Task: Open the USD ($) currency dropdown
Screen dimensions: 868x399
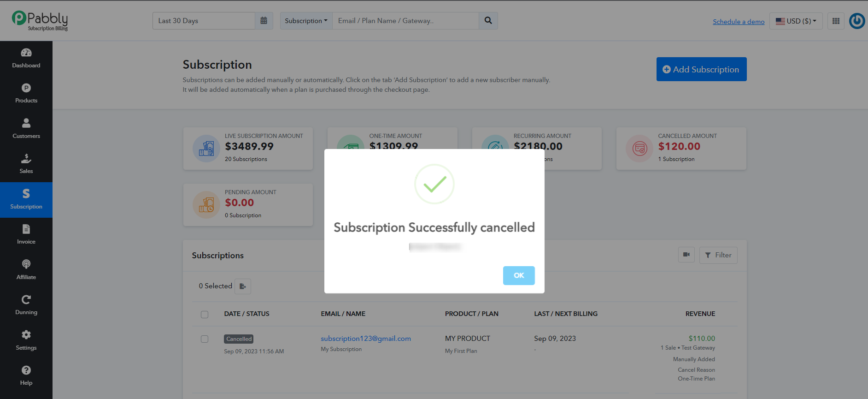Action: click(796, 21)
